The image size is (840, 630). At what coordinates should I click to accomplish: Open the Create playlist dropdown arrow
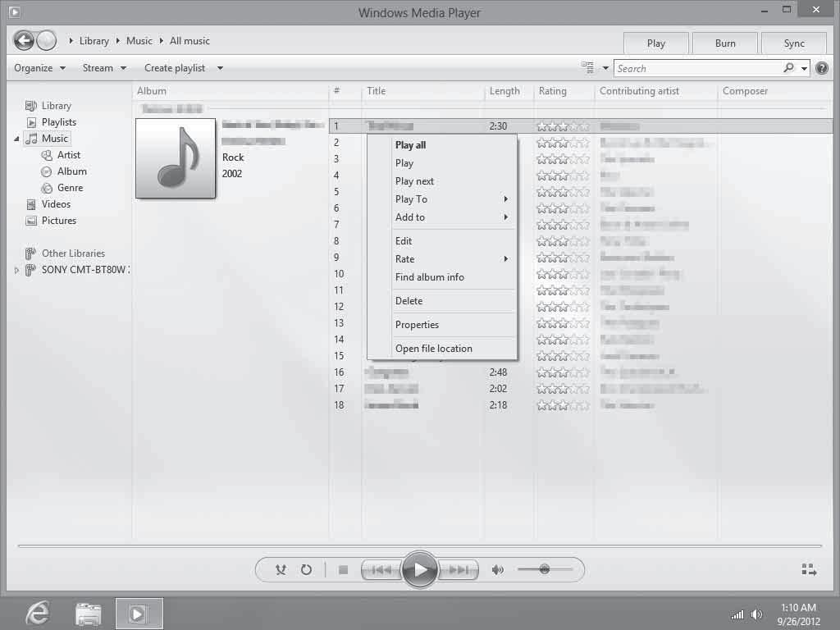220,69
